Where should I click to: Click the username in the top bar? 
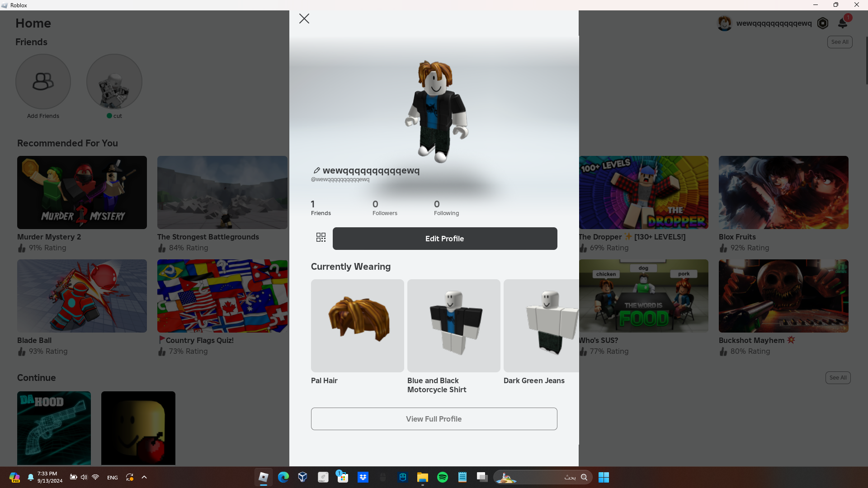[774, 23]
